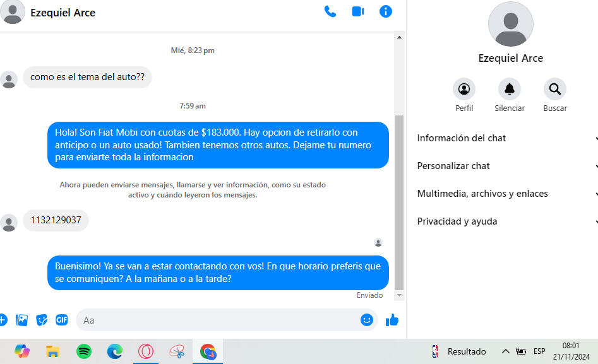The width and height of the screenshot is (598, 364).
Task: Start a video call in chat header
Action: (x=358, y=11)
